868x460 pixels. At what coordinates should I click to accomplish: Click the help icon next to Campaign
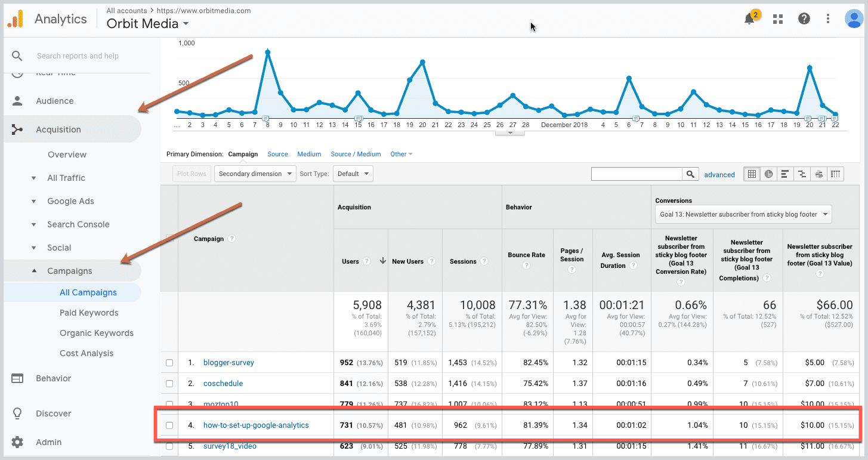tap(232, 239)
